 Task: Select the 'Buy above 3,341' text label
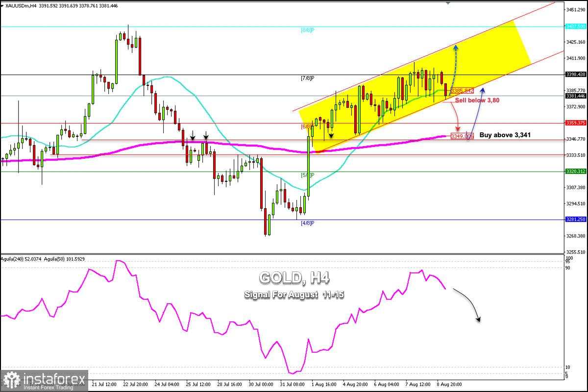click(505, 135)
